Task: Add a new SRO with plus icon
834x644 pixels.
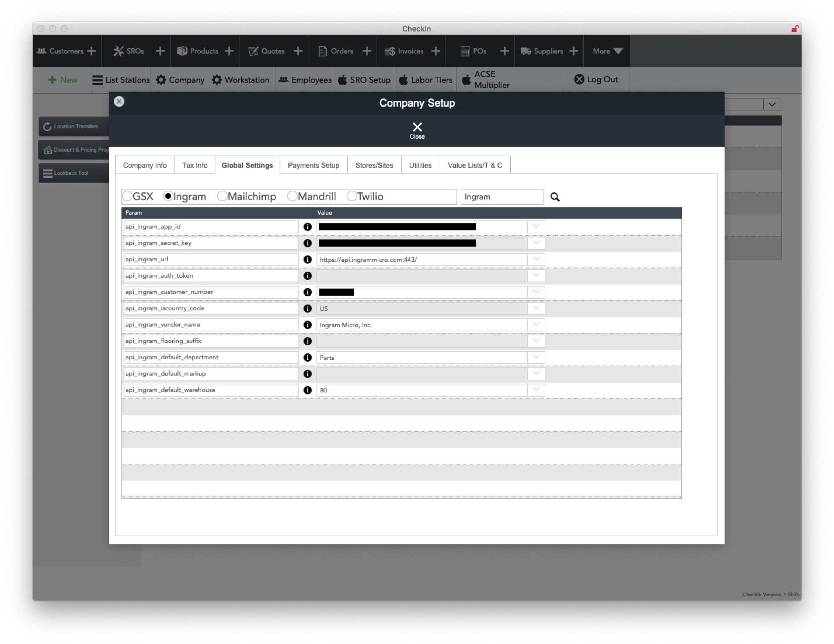Action: point(160,51)
